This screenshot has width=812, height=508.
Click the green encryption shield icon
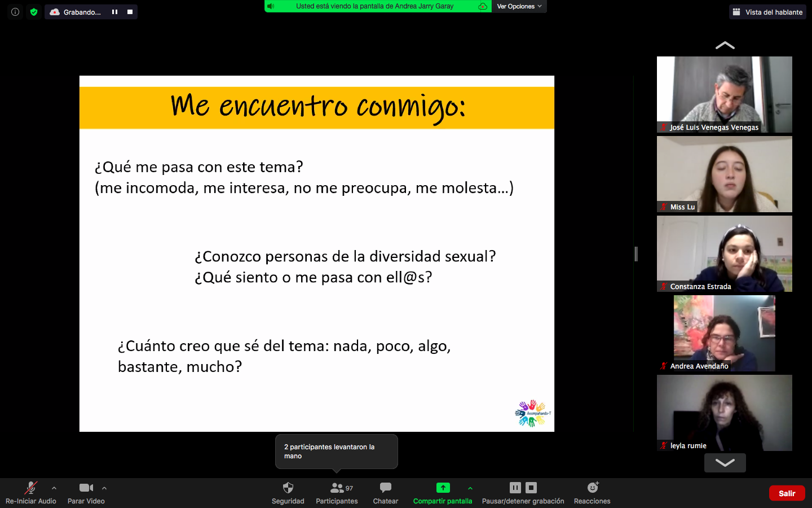[34, 12]
